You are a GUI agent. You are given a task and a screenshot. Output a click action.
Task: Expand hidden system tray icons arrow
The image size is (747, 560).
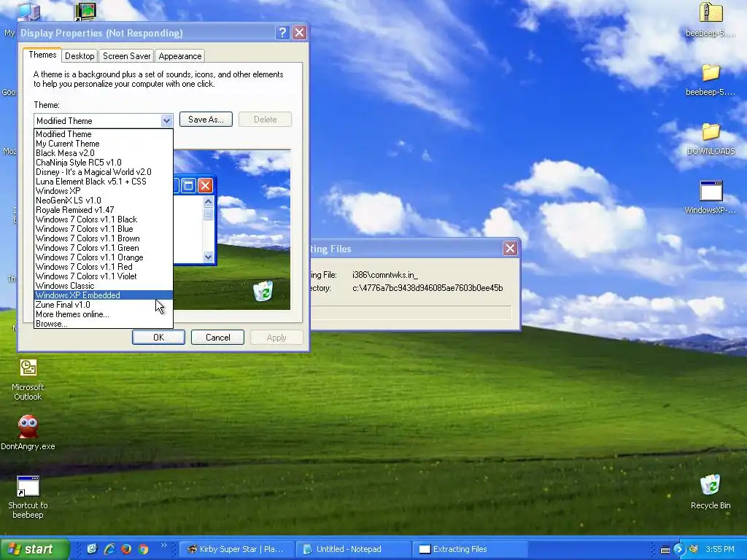tap(679, 549)
